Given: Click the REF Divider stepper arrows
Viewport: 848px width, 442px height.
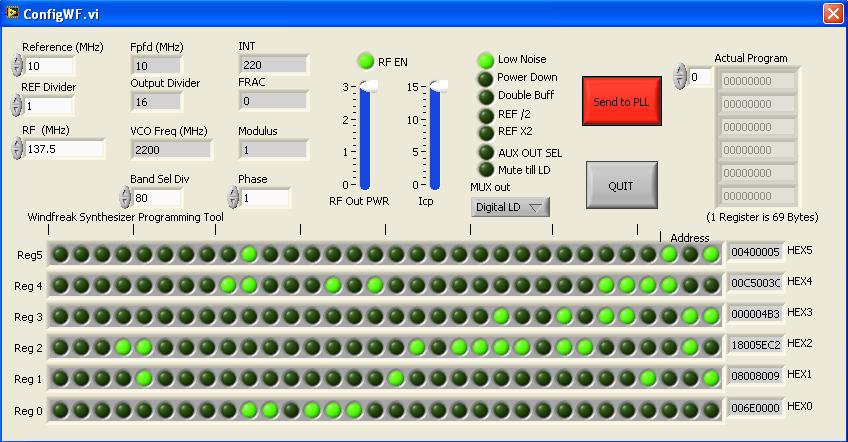Looking at the screenshot, I should (17, 106).
